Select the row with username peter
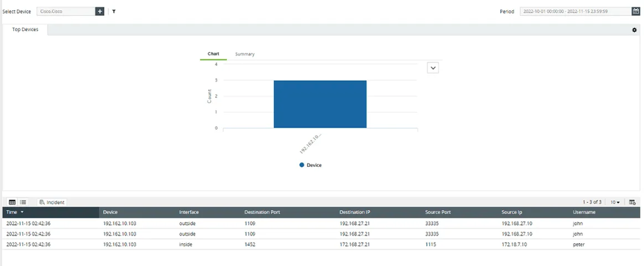Screen dimensions: 644x266 tap(321, 245)
